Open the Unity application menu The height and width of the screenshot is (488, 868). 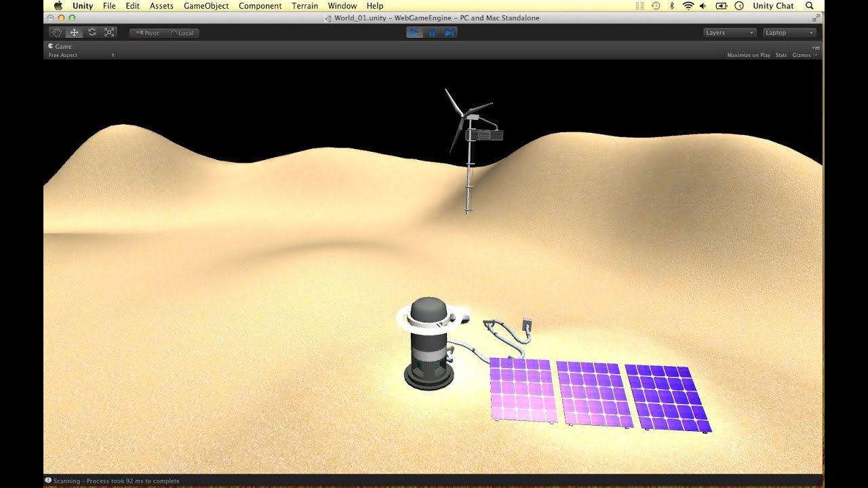pos(83,5)
